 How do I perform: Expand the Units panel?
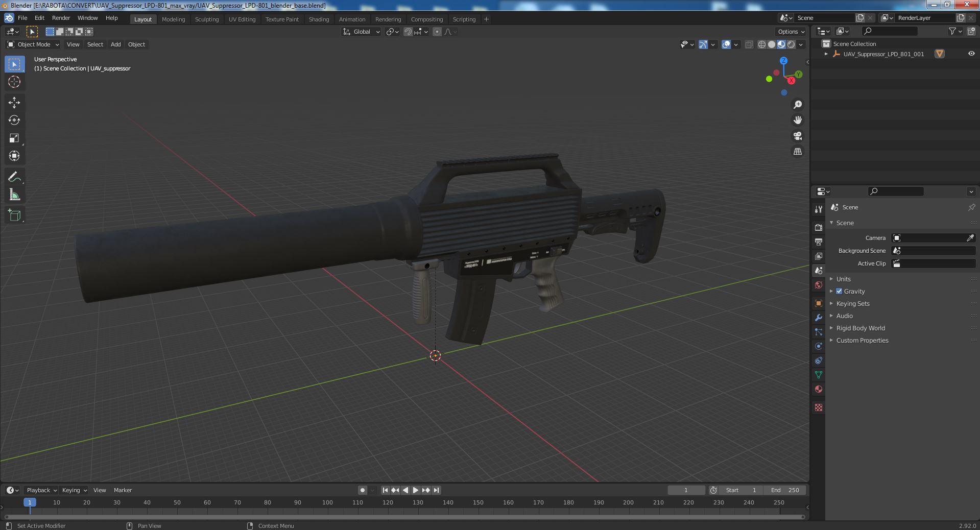click(x=843, y=279)
